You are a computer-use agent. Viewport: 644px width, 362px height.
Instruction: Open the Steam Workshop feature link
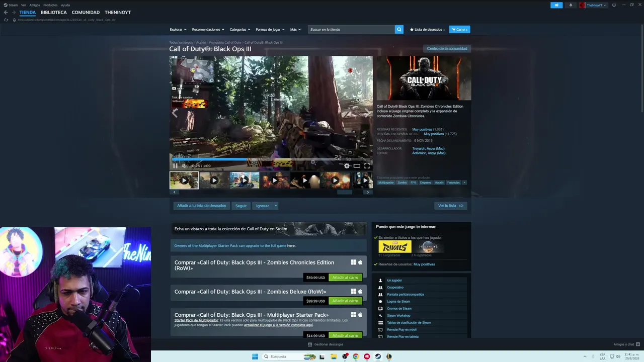[x=398, y=316]
